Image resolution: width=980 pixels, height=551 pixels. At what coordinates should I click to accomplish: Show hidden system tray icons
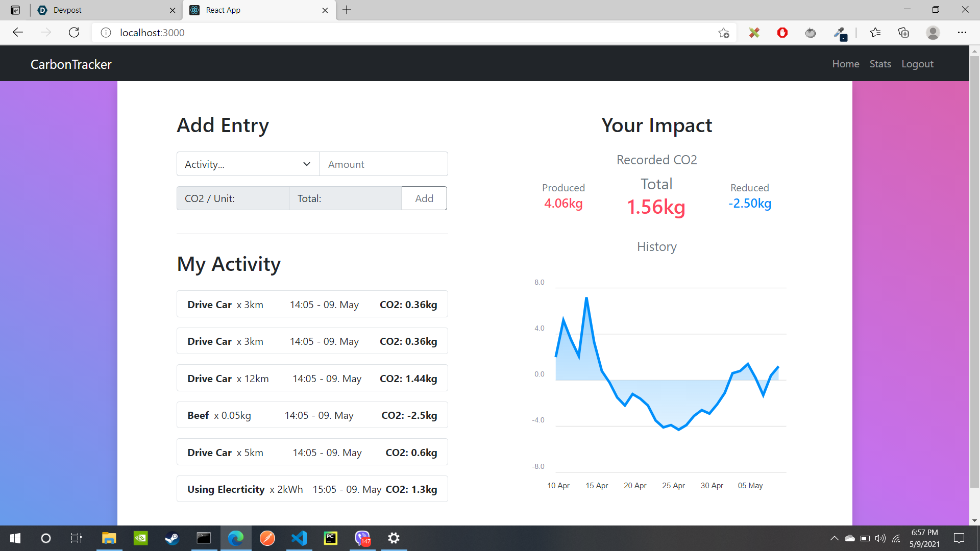834,538
